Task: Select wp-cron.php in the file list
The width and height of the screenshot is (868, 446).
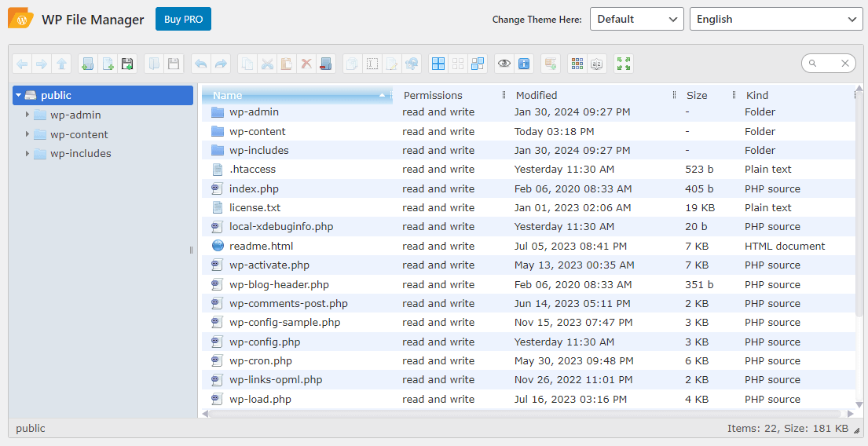Action: click(x=529, y=360)
